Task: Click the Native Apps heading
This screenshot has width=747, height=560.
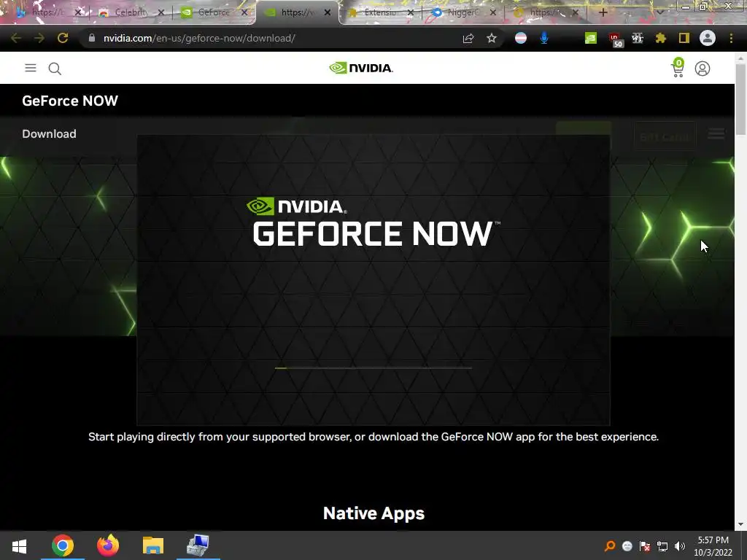Action: pos(373,513)
